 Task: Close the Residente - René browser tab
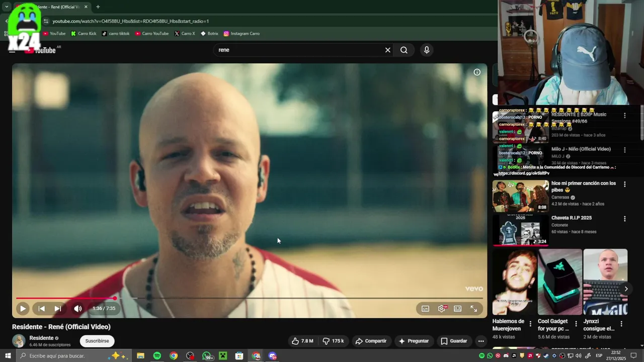[86, 7]
